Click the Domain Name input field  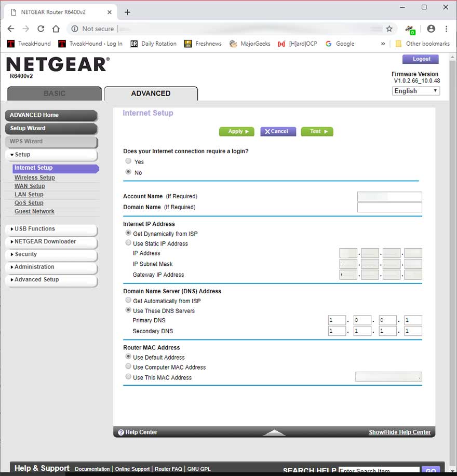pyautogui.click(x=389, y=207)
